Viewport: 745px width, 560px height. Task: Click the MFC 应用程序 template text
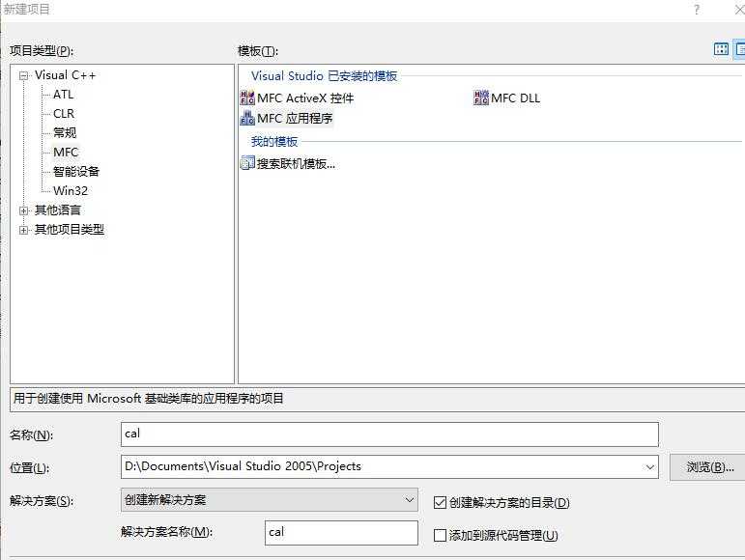[295, 118]
